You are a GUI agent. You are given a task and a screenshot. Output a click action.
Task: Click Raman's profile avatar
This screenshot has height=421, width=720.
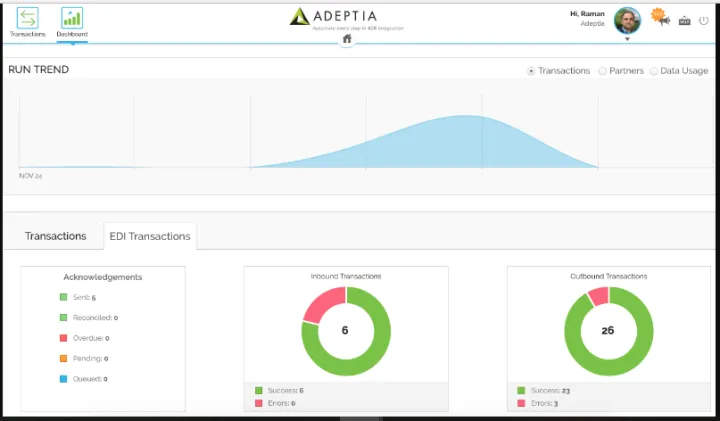point(627,20)
